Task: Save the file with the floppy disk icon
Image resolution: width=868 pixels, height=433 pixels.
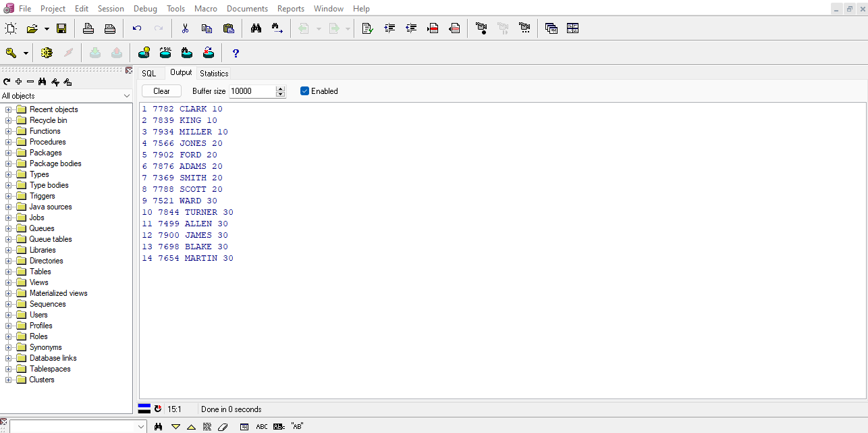Action: [61, 28]
